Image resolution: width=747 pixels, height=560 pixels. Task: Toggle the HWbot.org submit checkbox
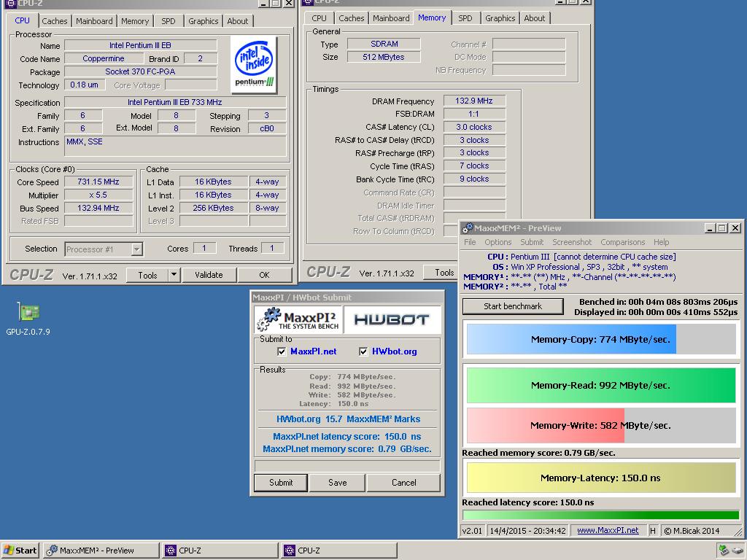363,351
